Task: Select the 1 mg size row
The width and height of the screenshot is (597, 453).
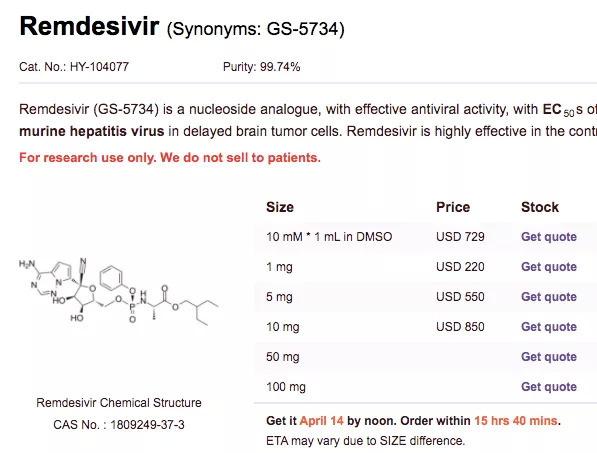Action: (x=425, y=267)
